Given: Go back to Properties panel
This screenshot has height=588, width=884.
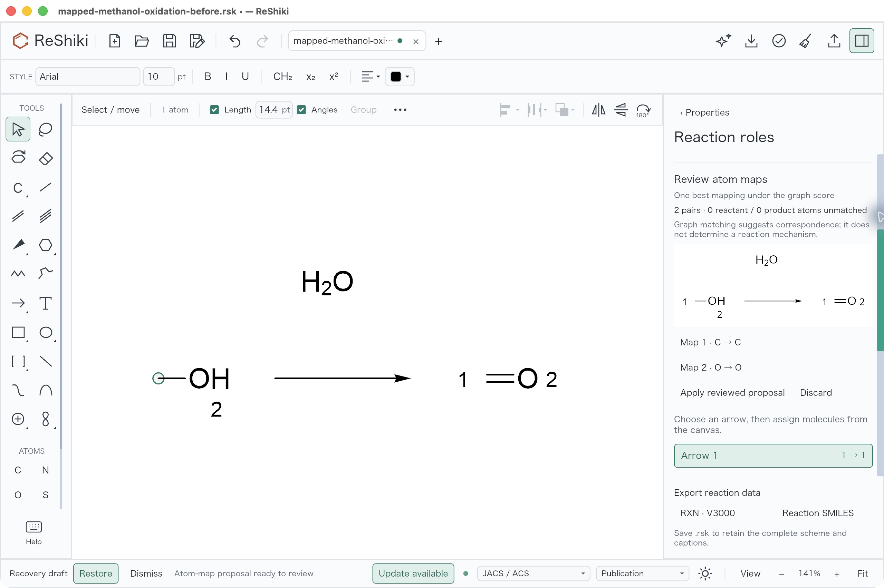Looking at the screenshot, I should [704, 112].
